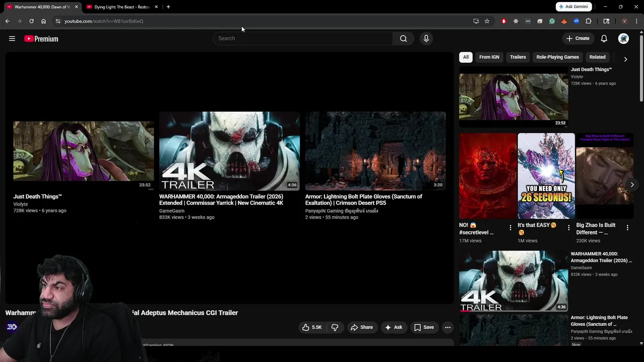Open the Extensions puzzle menu

click(x=588, y=21)
